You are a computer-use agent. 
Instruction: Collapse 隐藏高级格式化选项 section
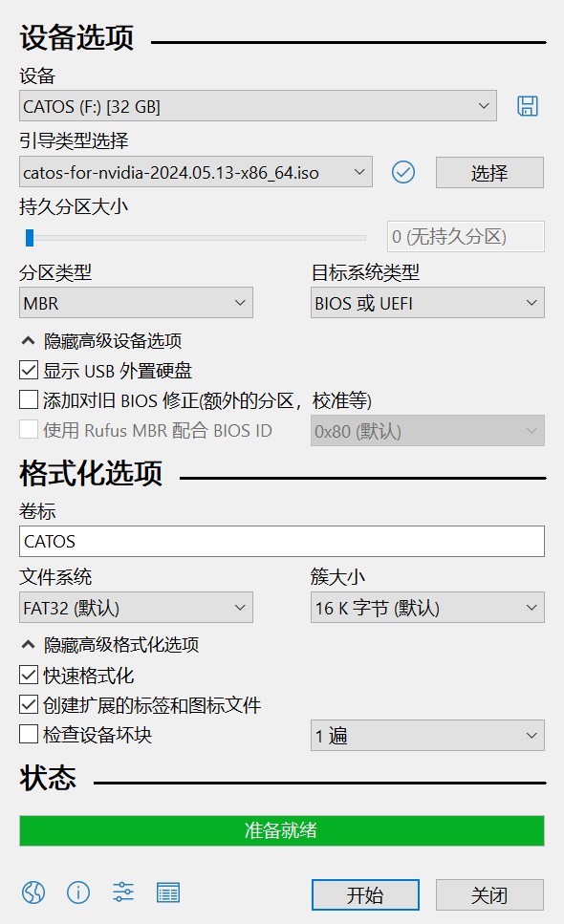(110, 645)
